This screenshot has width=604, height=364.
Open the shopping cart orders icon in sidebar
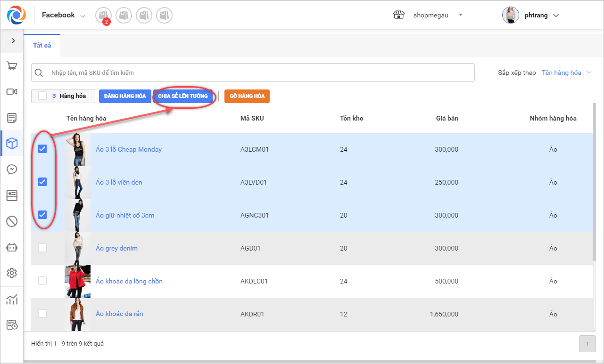coord(12,66)
